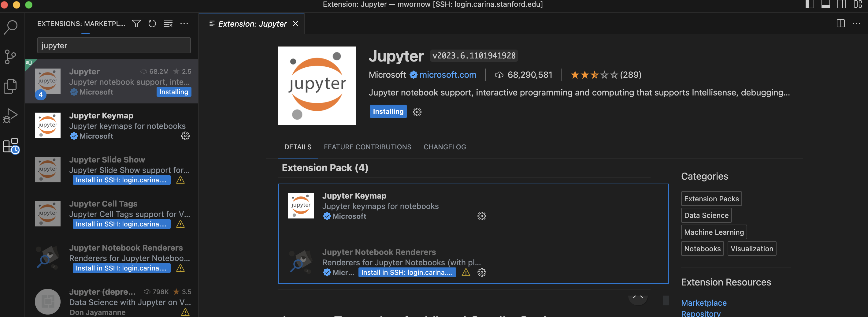This screenshot has width=868, height=317.
Task: Open the Marketplace resource link
Action: (x=704, y=303)
